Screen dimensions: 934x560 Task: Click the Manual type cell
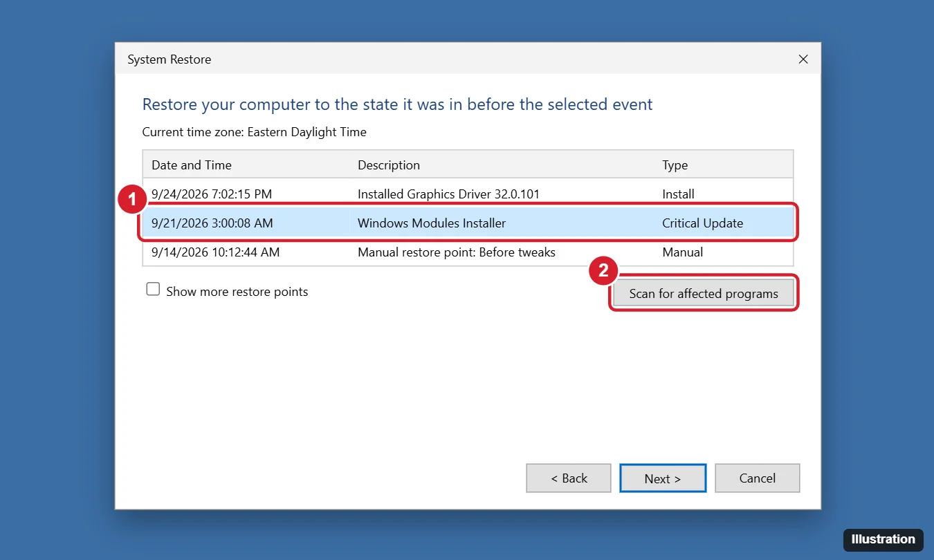click(x=682, y=252)
